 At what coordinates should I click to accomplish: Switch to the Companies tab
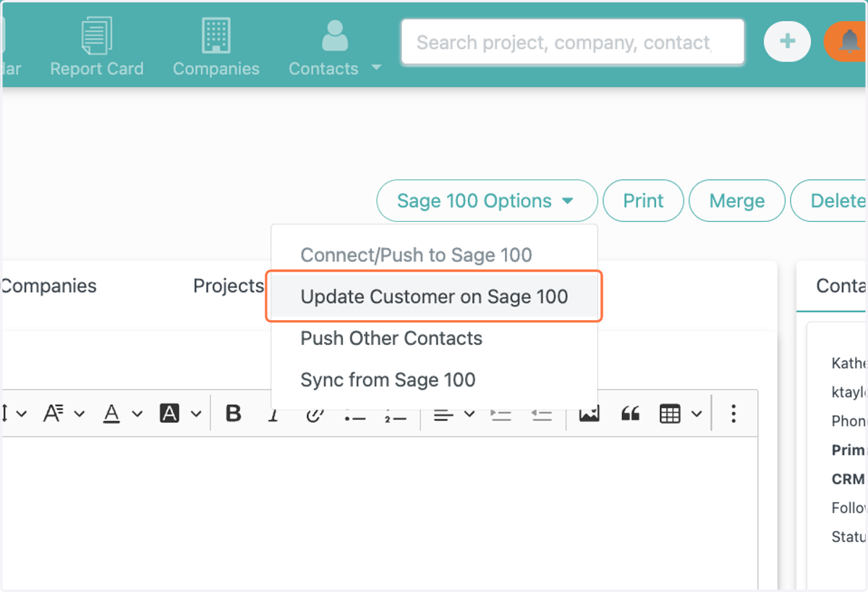48,286
